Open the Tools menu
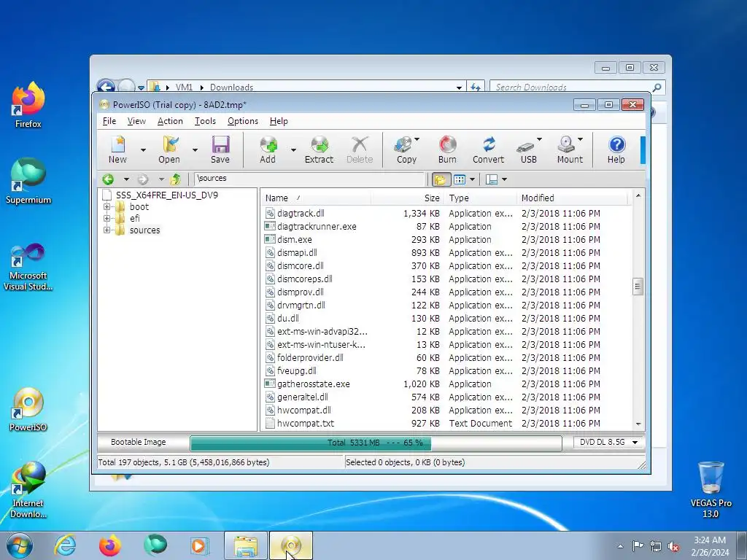Screen dimensions: 747x560 205,122
